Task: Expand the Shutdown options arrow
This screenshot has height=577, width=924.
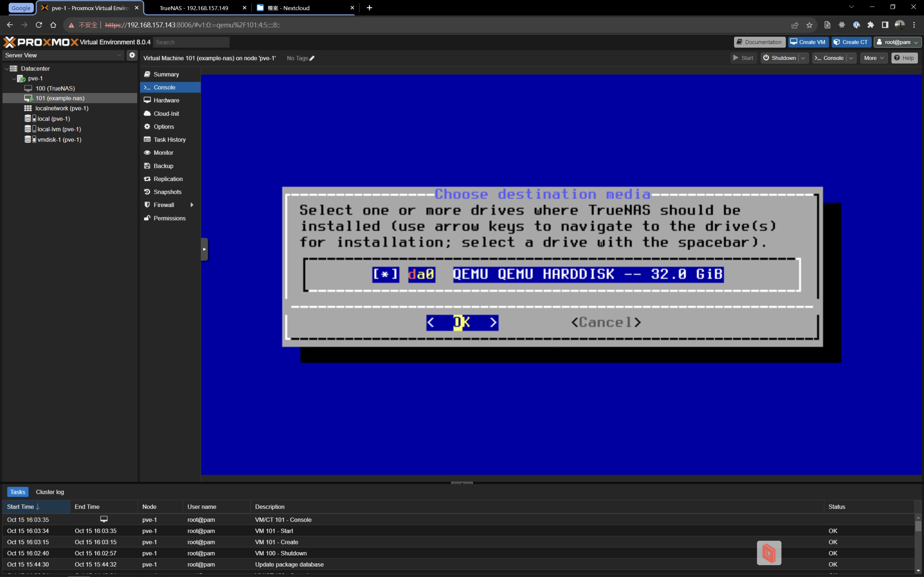Action: click(x=803, y=58)
